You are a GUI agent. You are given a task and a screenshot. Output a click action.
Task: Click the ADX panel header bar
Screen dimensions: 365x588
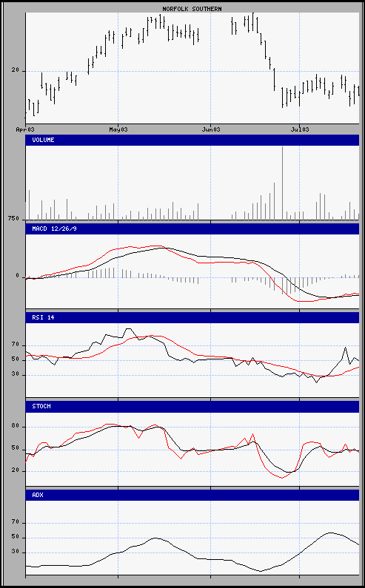192,495
